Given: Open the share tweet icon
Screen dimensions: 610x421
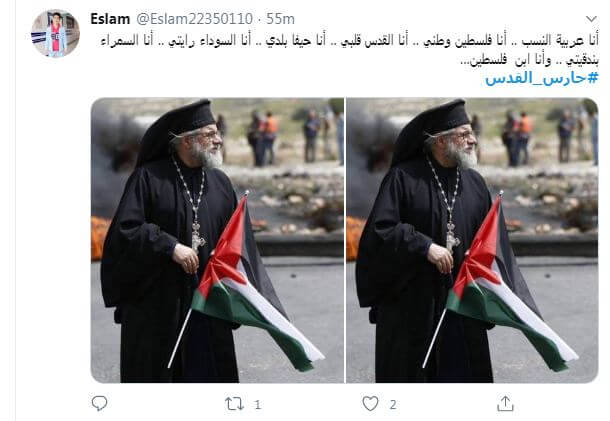Looking at the screenshot, I should 505,403.
